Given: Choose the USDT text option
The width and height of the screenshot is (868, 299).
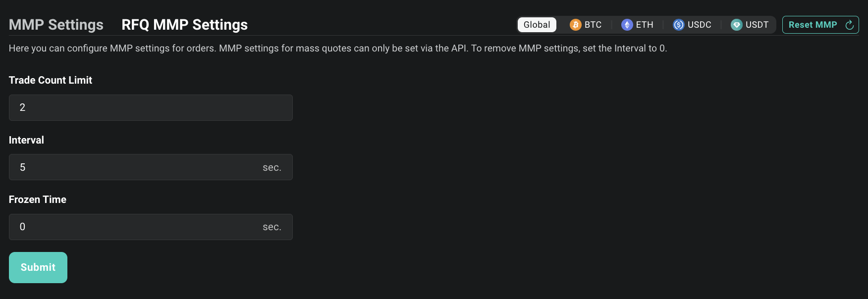Looking at the screenshot, I should tap(757, 25).
